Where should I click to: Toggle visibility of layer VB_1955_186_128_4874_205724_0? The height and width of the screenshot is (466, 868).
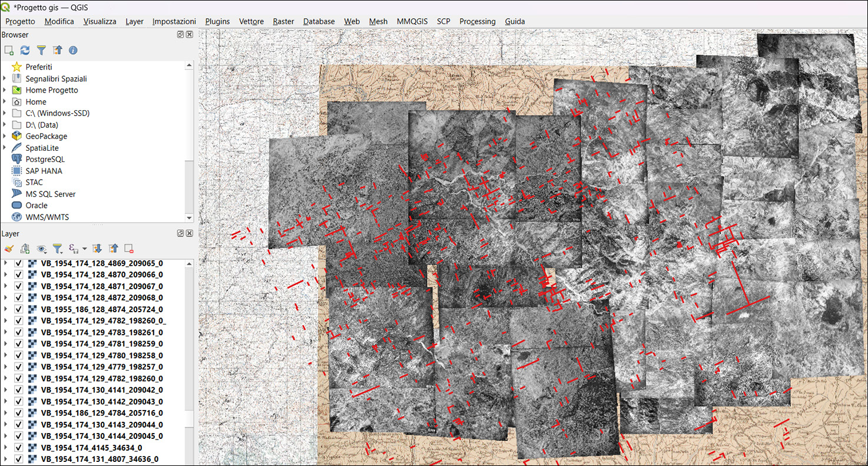pos(19,309)
